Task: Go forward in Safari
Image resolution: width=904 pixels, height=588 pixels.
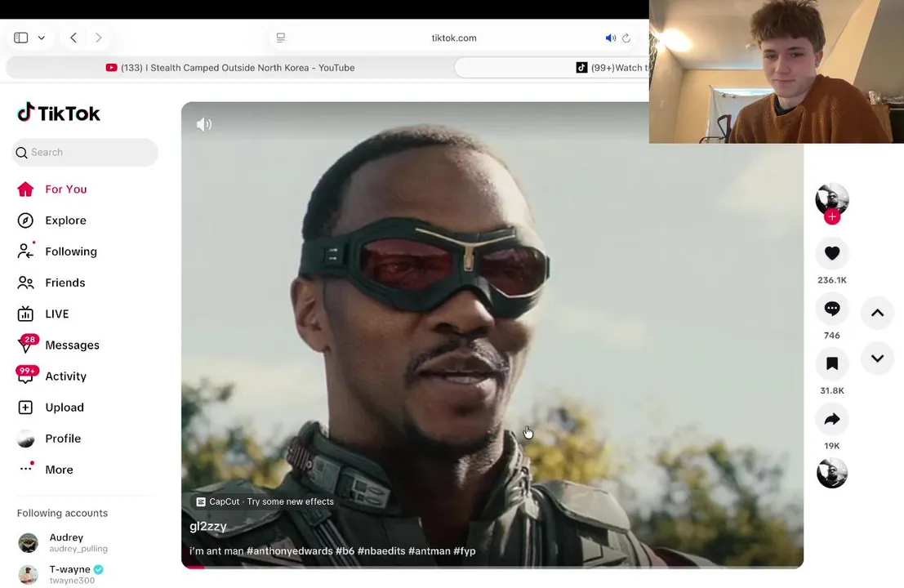Action: (99, 38)
